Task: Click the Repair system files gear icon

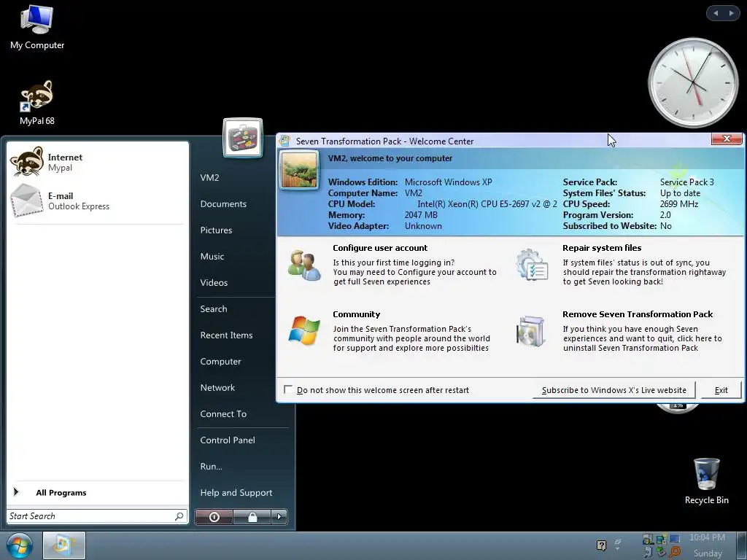Action: coord(532,265)
